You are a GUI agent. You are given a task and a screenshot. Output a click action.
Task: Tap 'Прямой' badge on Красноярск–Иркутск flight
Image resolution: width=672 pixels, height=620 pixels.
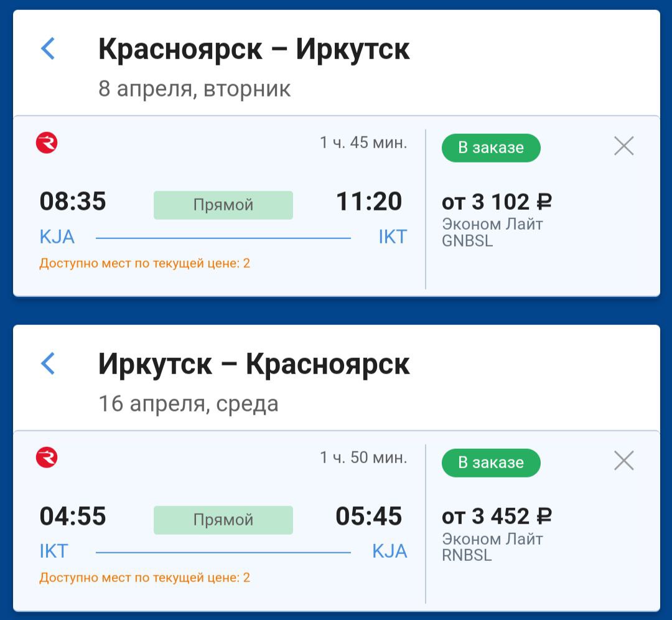223,205
